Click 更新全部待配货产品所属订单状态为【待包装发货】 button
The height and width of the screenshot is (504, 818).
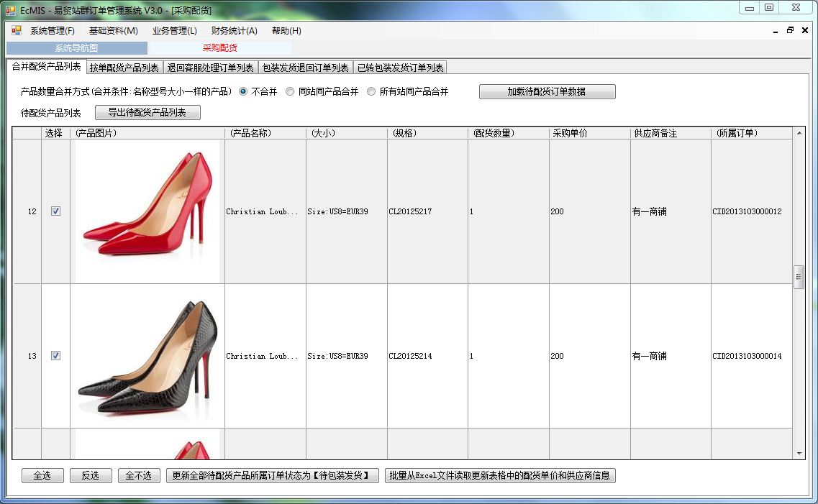(273, 475)
